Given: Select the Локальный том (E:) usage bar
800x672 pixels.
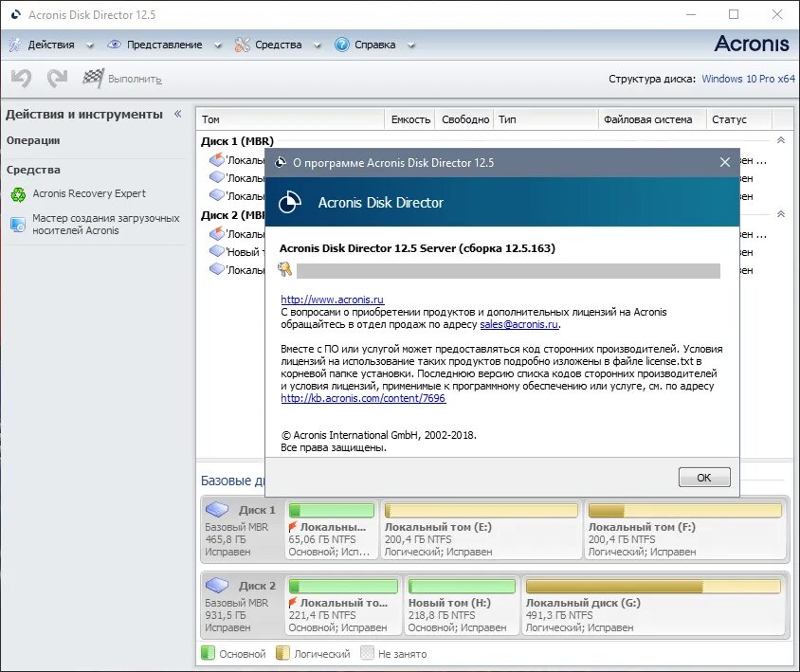Looking at the screenshot, I should tap(482, 510).
